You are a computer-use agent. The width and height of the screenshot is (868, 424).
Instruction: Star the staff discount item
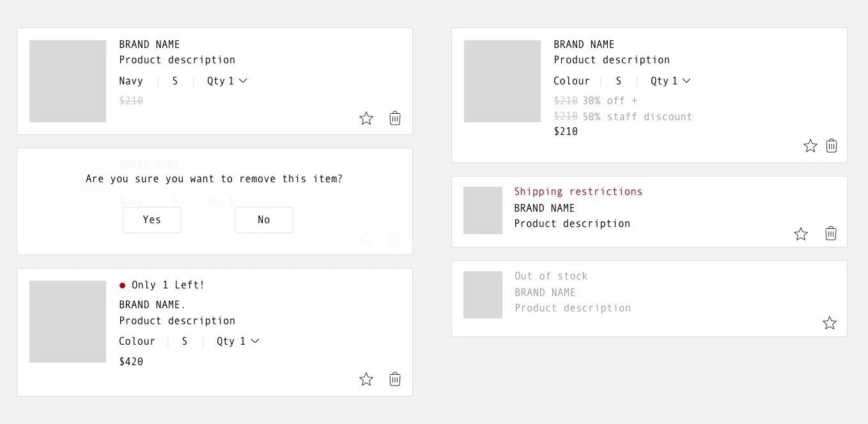pyautogui.click(x=810, y=146)
